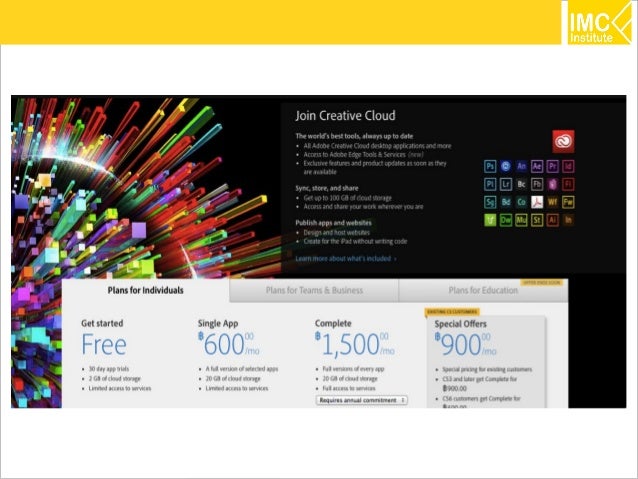
Task: Click the Dreamweaver Dw icon
Action: pos(505,220)
